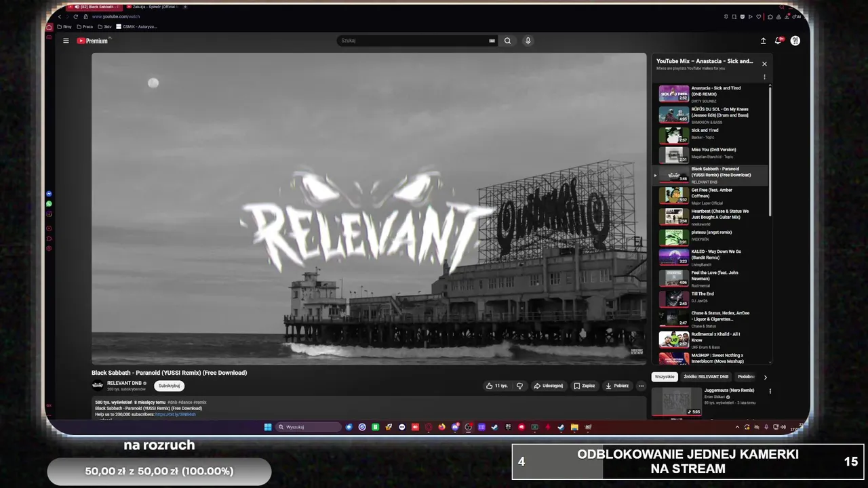This screenshot has height=488, width=868.
Task: Open options for Juggernauts (Nero Remix) video
Action: pyautogui.click(x=770, y=391)
